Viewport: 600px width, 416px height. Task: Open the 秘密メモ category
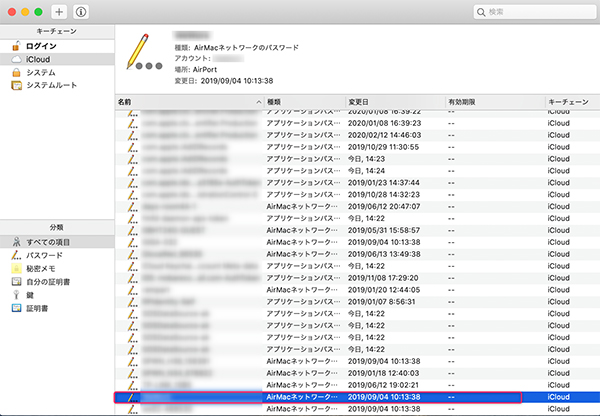tap(44, 268)
